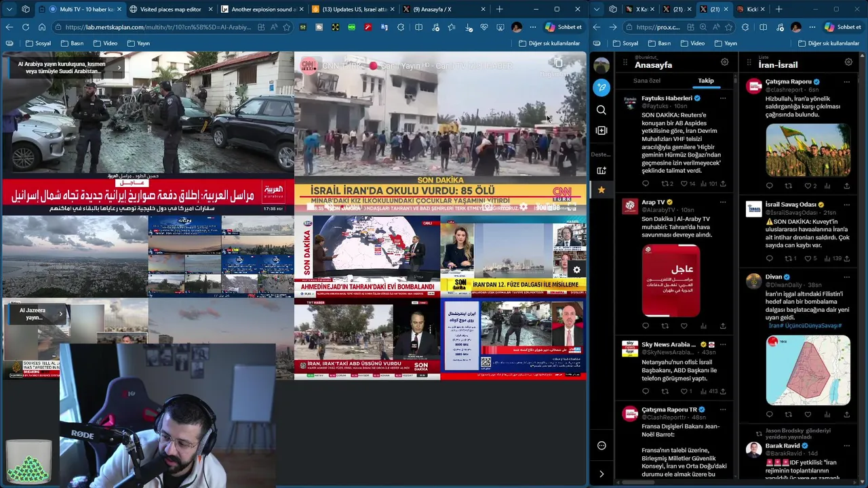Open İran-İsrail column settings gear
868x488 pixels.
pyautogui.click(x=848, y=62)
